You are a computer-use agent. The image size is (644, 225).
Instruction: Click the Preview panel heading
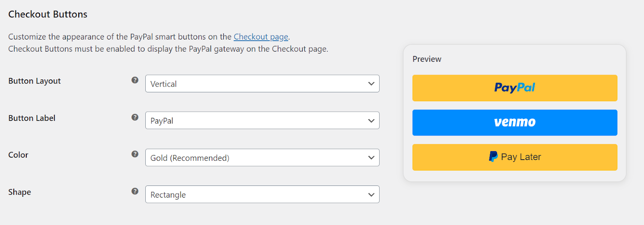point(427,59)
